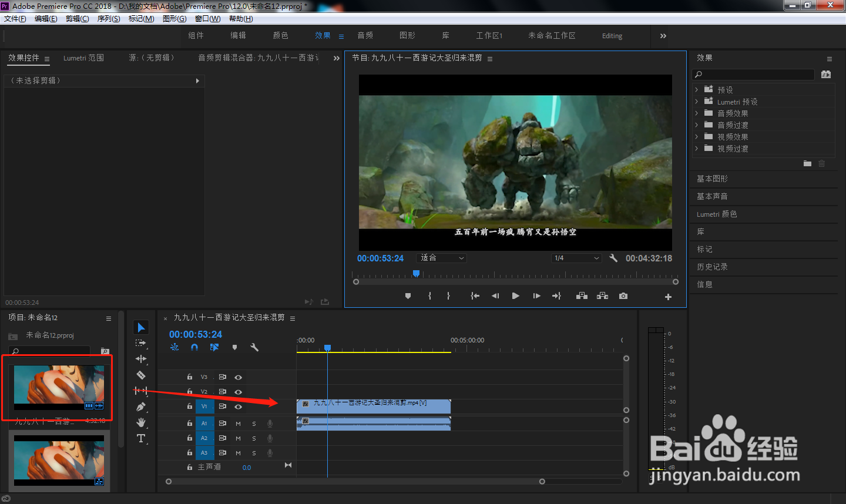Solo audio track A2
Image resolution: width=846 pixels, height=504 pixels.
click(254, 438)
